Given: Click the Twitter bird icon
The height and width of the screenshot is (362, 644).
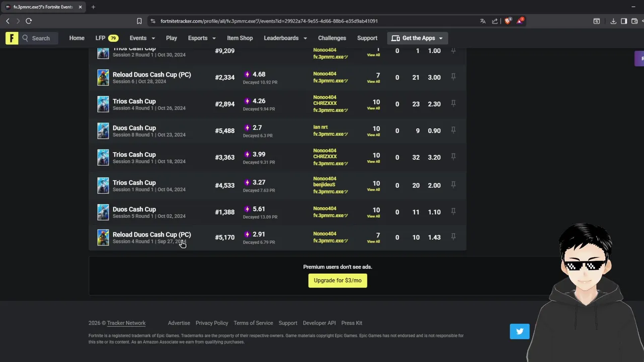Looking at the screenshot, I should click(519, 331).
